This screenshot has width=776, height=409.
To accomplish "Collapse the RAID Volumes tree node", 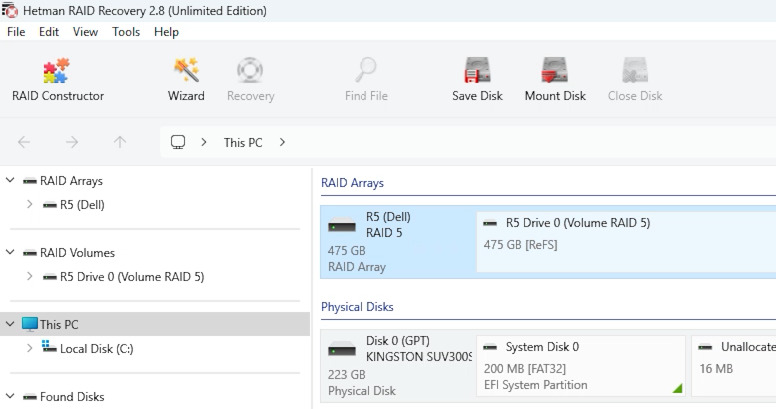I will point(10,252).
